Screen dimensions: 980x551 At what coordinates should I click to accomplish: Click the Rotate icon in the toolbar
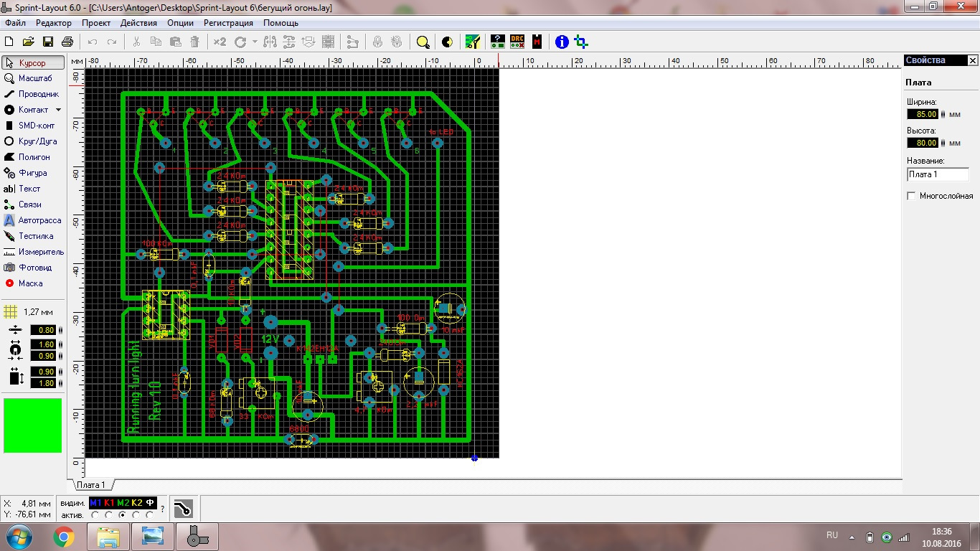coord(240,42)
